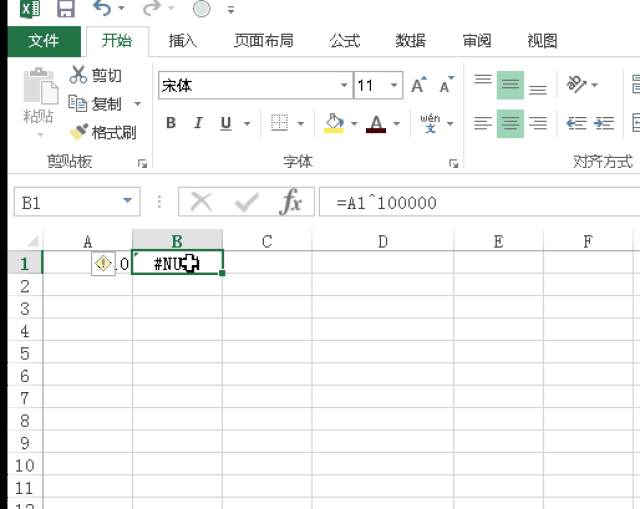Image resolution: width=640 pixels, height=509 pixels.
Task: Open the 视图 tab
Action: [x=542, y=41]
